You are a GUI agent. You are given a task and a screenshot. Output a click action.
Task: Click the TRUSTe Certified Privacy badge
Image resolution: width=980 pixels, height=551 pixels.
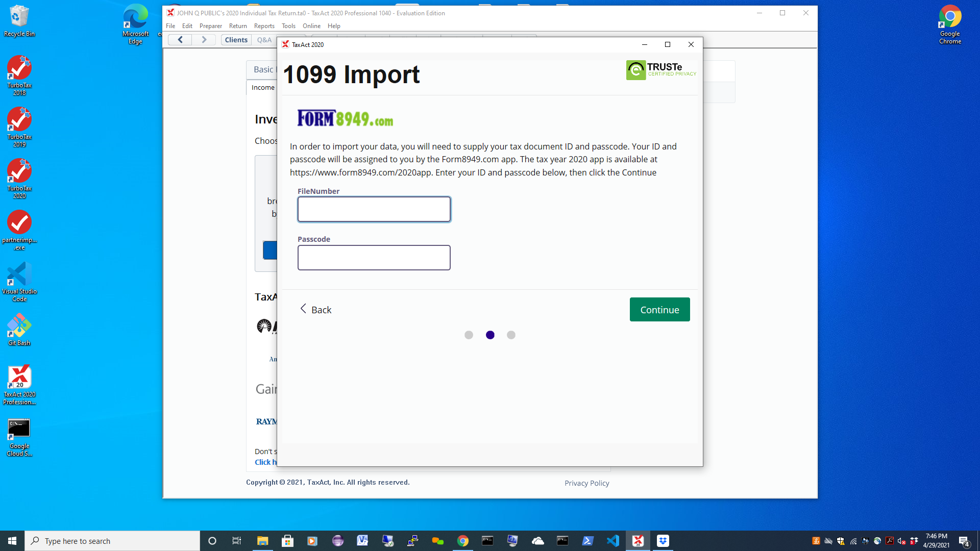point(661,70)
